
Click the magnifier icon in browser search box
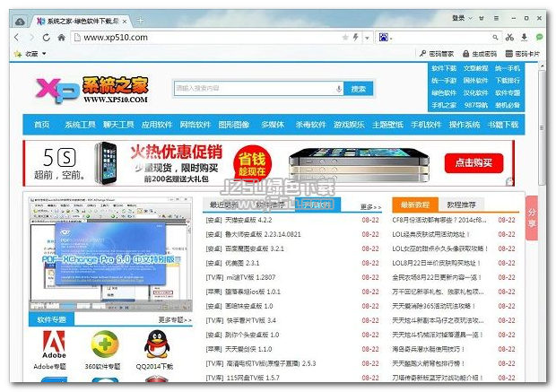click(495, 38)
